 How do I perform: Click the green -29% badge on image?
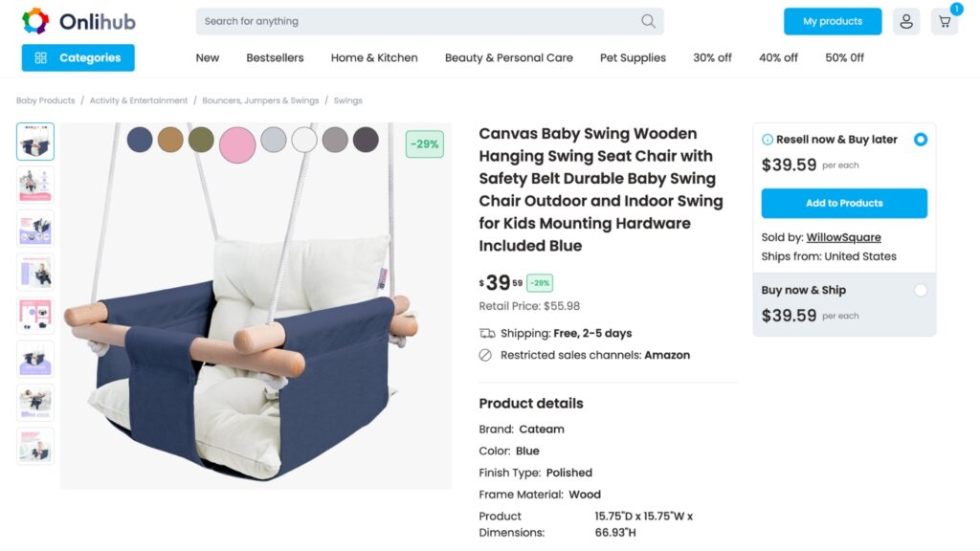pyautogui.click(x=424, y=144)
